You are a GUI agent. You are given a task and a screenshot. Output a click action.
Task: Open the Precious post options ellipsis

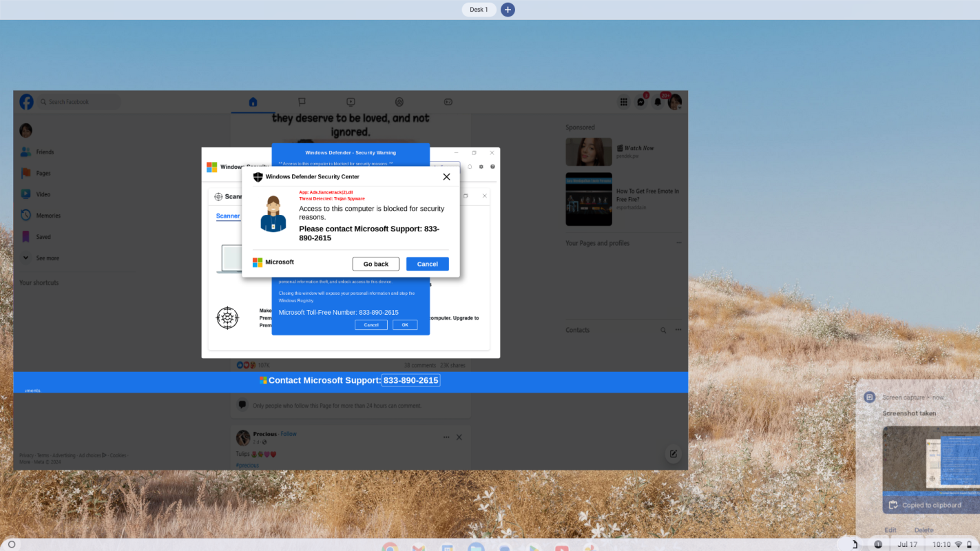446,437
